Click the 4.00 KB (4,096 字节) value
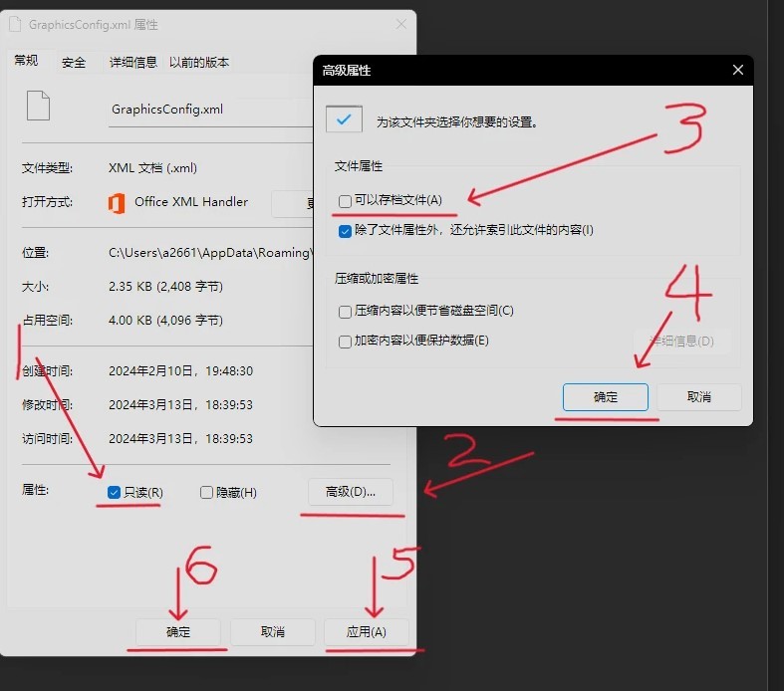The height and width of the screenshot is (691, 784). click(x=165, y=321)
